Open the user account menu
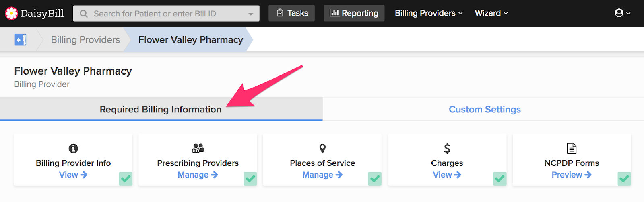Screen dimensions: 644x202 pyautogui.click(x=622, y=13)
